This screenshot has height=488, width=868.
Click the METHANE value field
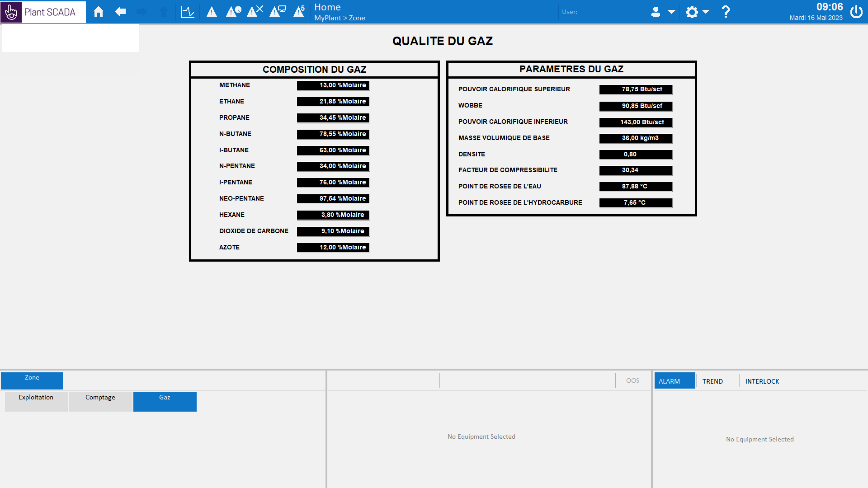[x=333, y=85]
